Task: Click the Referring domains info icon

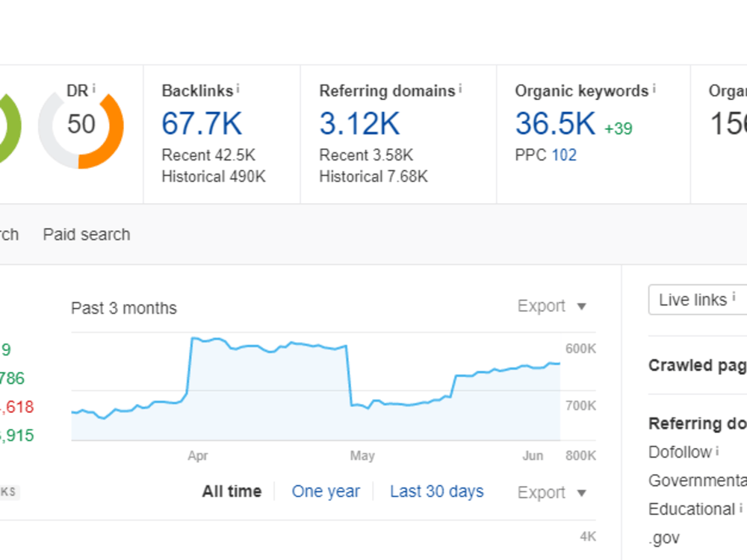Action: click(460, 89)
